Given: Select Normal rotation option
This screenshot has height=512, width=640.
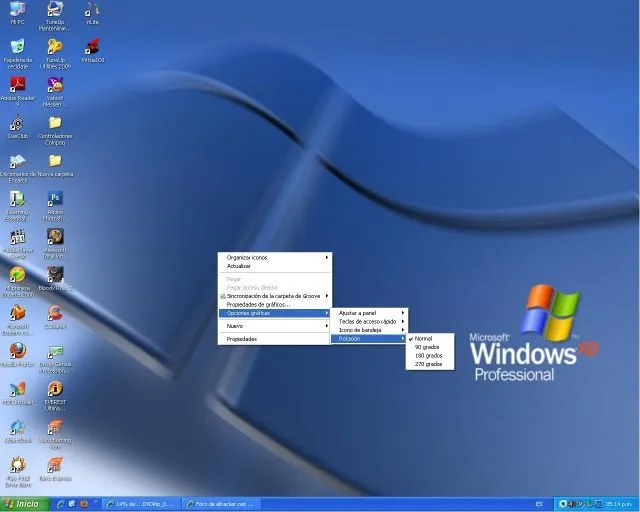Looking at the screenshot, I should pos(430,338).
